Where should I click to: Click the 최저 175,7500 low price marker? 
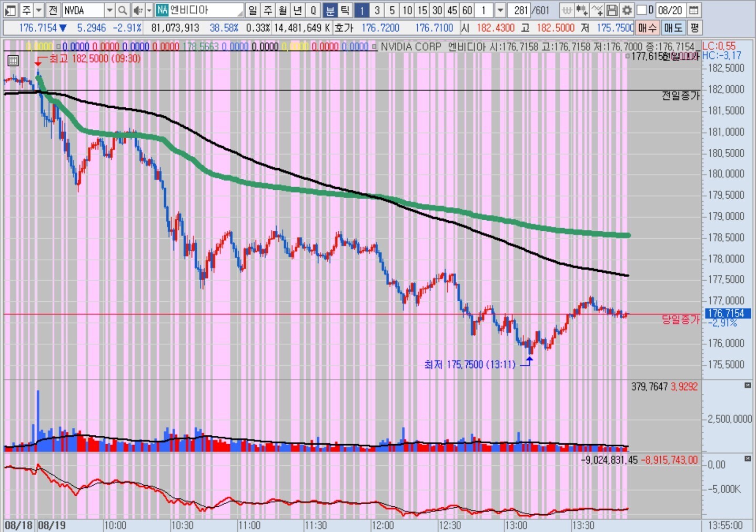pos(470,364)
